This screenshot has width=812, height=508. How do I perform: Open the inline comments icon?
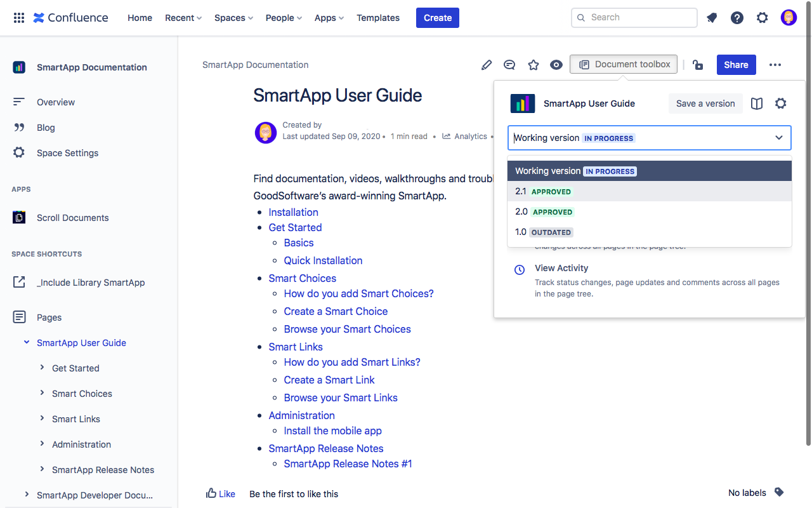coord(509,65)
